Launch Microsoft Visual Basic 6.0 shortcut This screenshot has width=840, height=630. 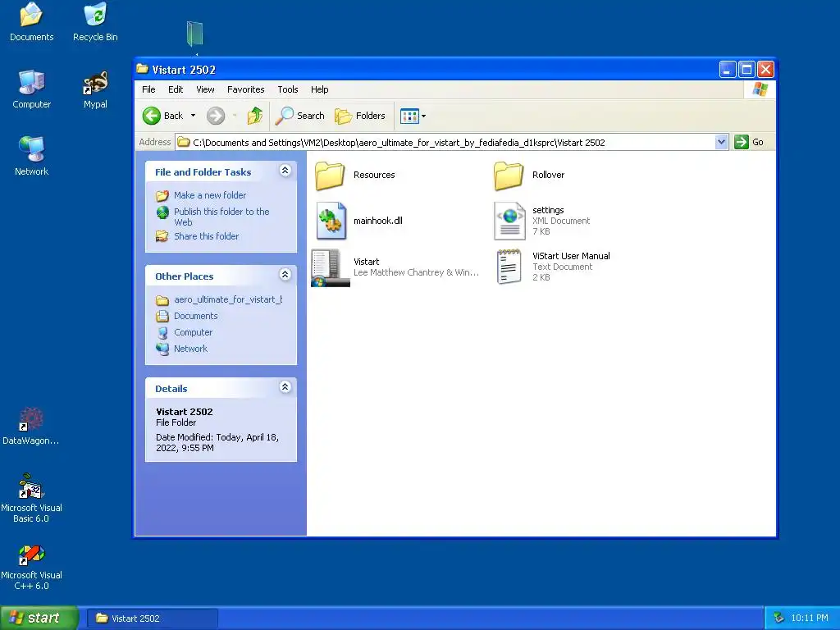pyautogui.click(x=31, y=498)
